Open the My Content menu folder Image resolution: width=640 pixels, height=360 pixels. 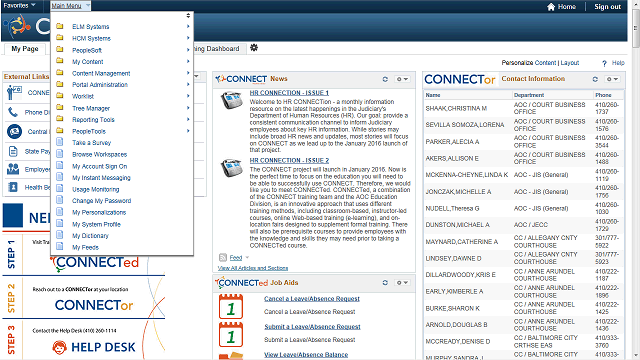click(88, 62)
